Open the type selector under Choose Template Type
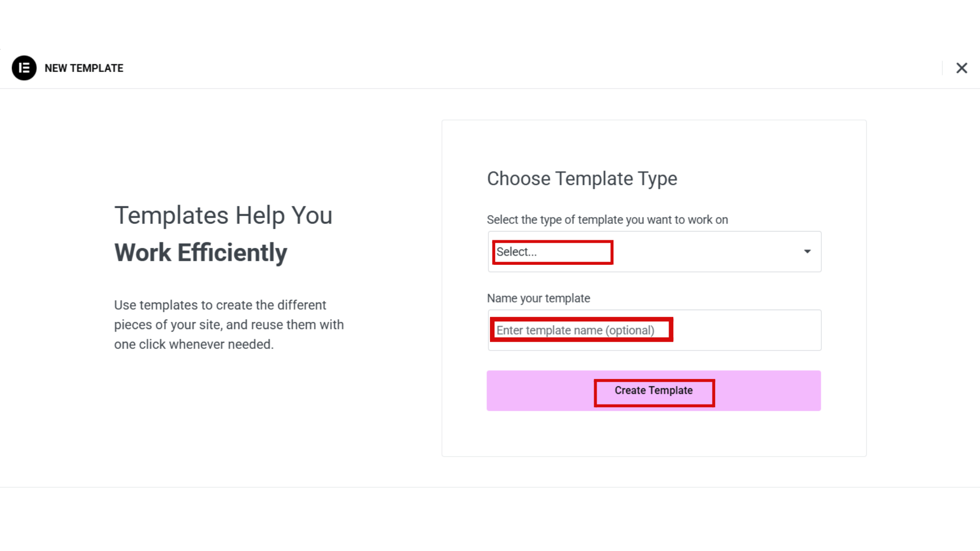The width and height of the screenshot is (980, 551). tap(654, 252)
